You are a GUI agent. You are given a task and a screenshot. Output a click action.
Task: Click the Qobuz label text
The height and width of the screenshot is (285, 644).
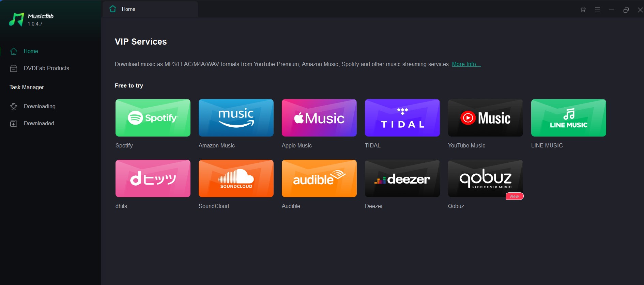click(x=456, y=206)
